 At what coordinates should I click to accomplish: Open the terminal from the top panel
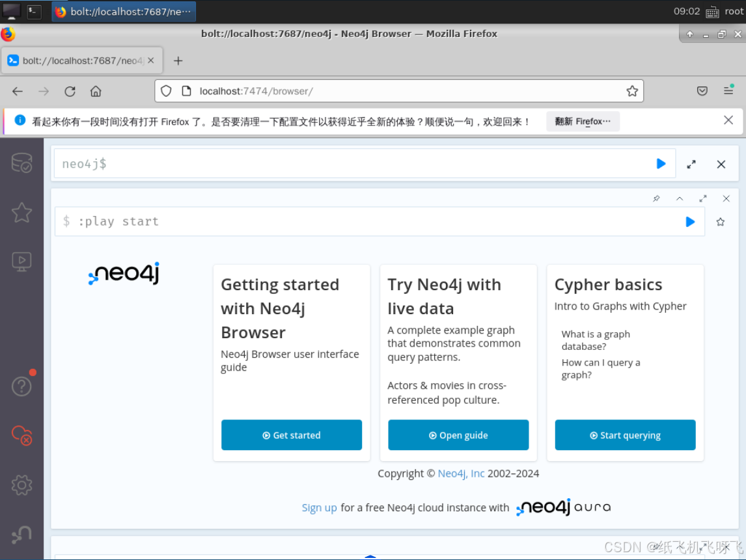(x=34, y=12)
